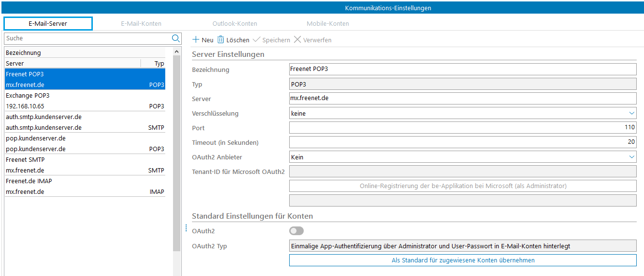Select the Mobile-Konten tab
The width and height of the screenshot is (644, 276).
point(328,23)
